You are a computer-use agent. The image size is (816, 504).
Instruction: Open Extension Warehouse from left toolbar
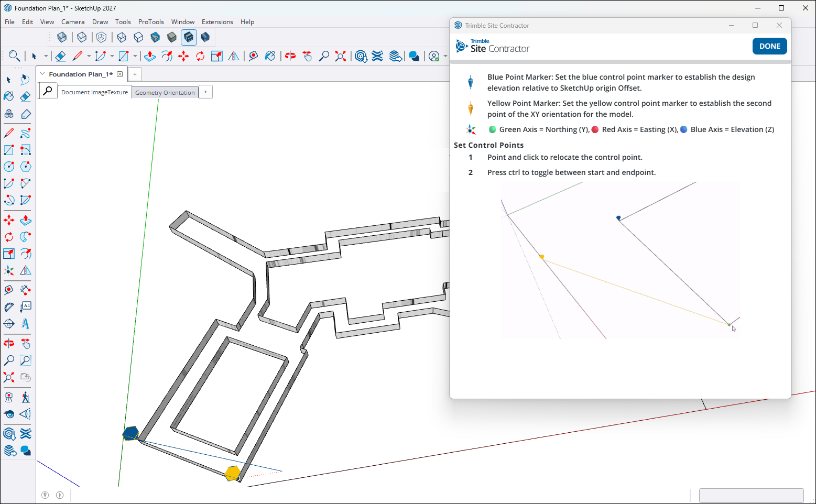pyautogui.click(x=25, y=433)
